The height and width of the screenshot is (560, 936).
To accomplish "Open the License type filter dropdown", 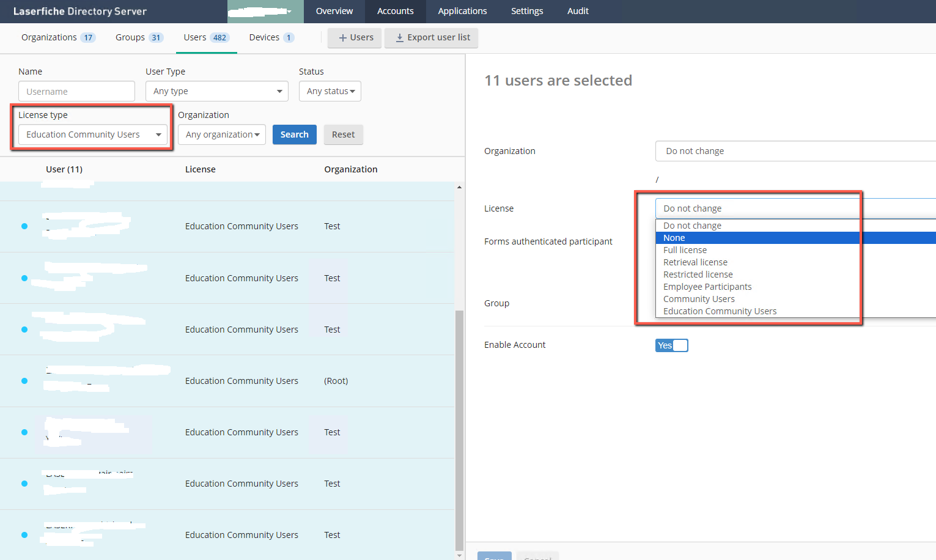I will point(92,134).
